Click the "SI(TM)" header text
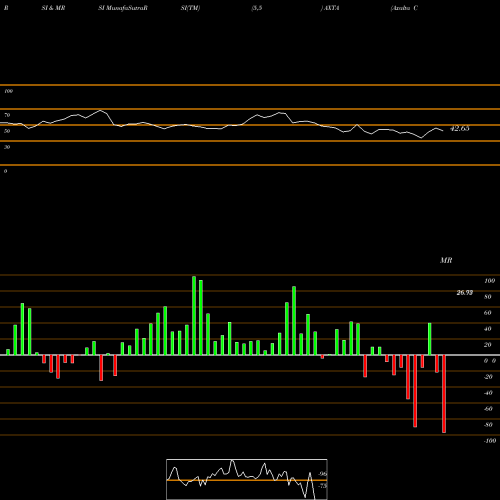This screenshot has width=500, height=500. coord(190,8)
